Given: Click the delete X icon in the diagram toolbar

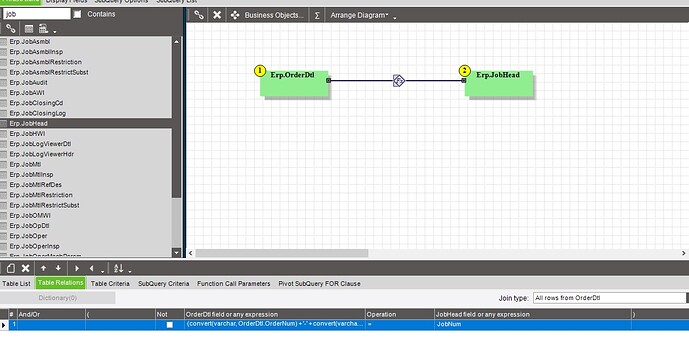Looking at the screenshot, I should [217, 15].
